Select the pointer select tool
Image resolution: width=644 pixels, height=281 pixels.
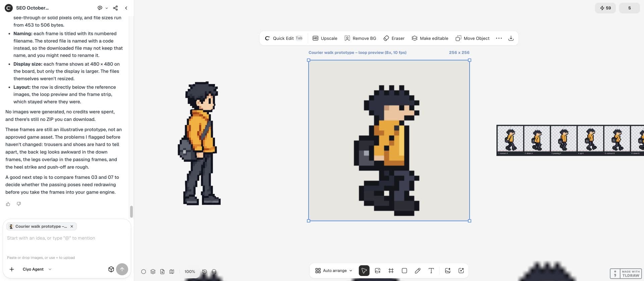364,271
